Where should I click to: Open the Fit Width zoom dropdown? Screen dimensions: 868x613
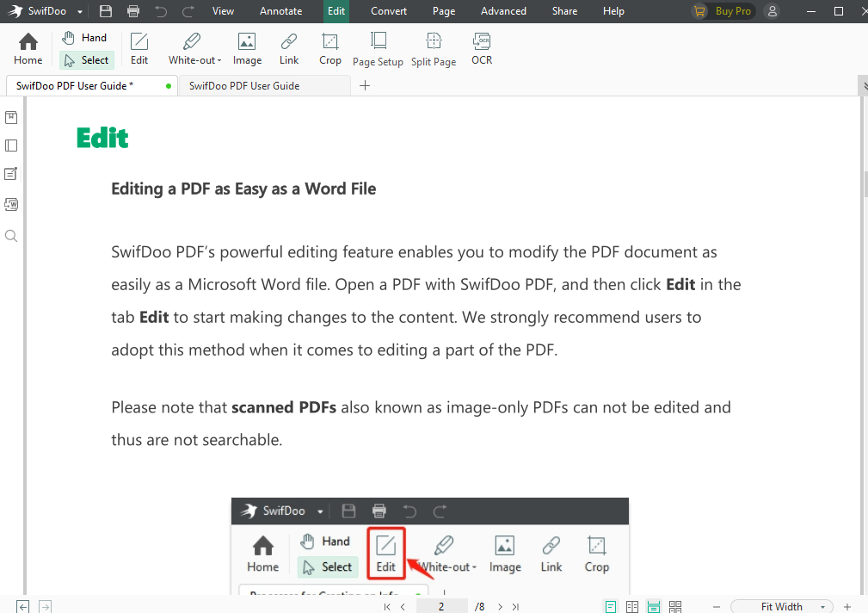[x=782, y=606]
